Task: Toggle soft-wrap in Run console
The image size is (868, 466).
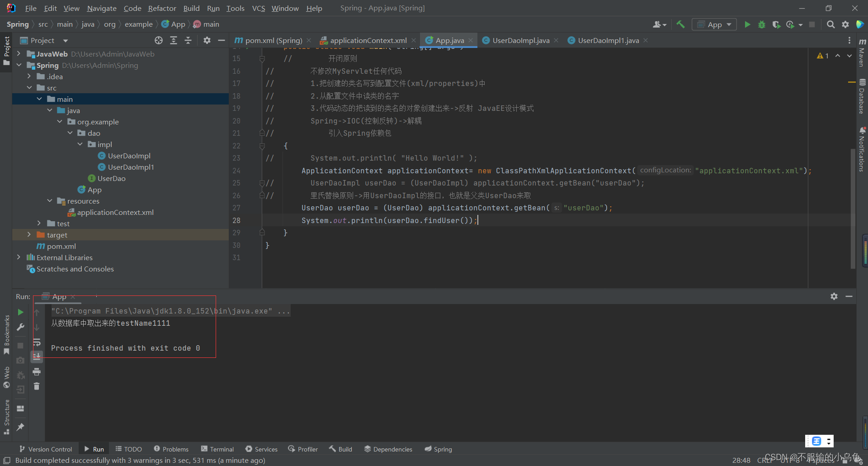Action: pyautogui.click(x=37, y=342)
